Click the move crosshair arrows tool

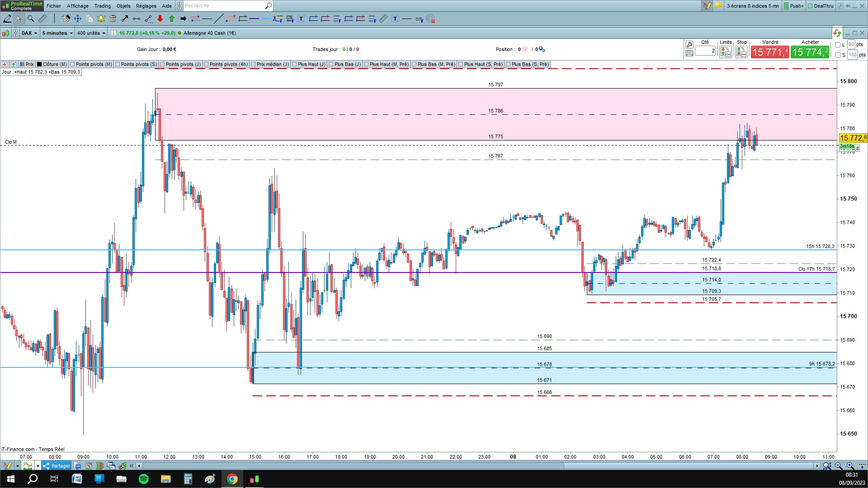click(x=77, y=19)
